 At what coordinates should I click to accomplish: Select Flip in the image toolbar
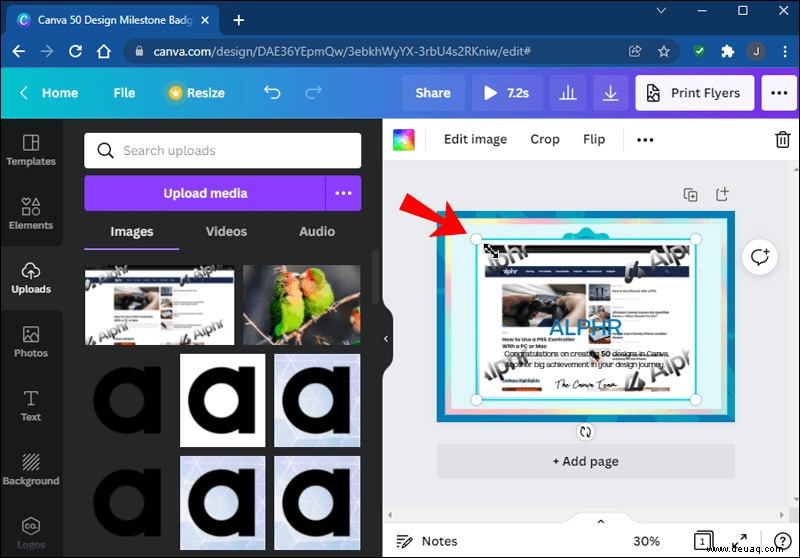(x=594, y=139)
